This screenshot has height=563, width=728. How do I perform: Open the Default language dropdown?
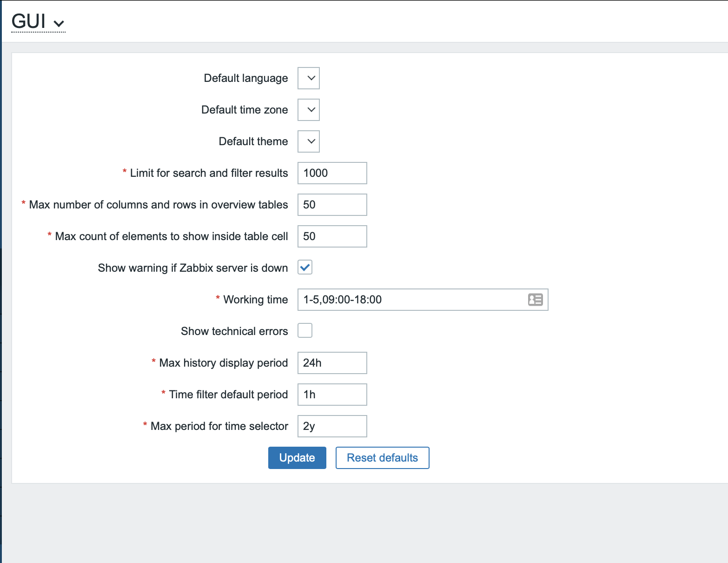point(309,78)
